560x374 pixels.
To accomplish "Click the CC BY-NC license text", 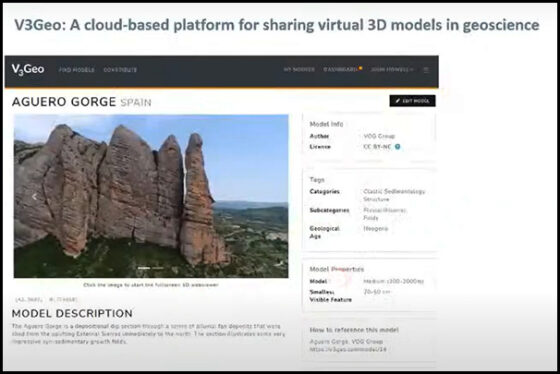I will [377, 147].
